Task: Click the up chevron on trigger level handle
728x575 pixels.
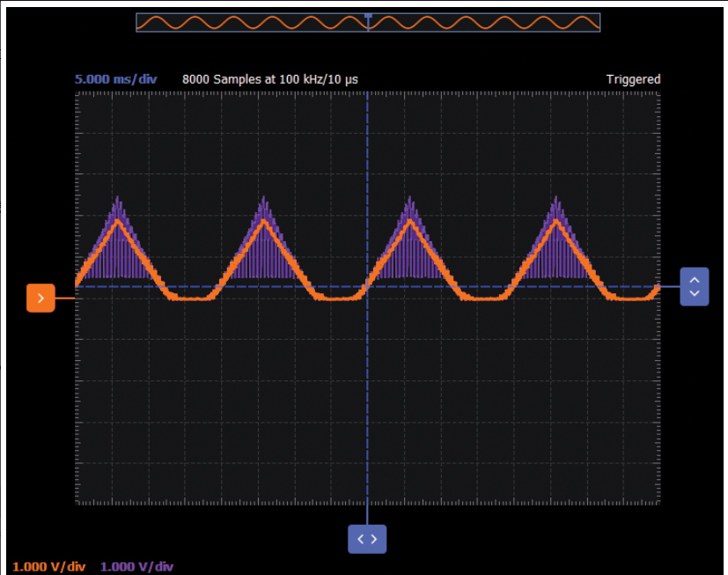Action: tap(694, 279)
